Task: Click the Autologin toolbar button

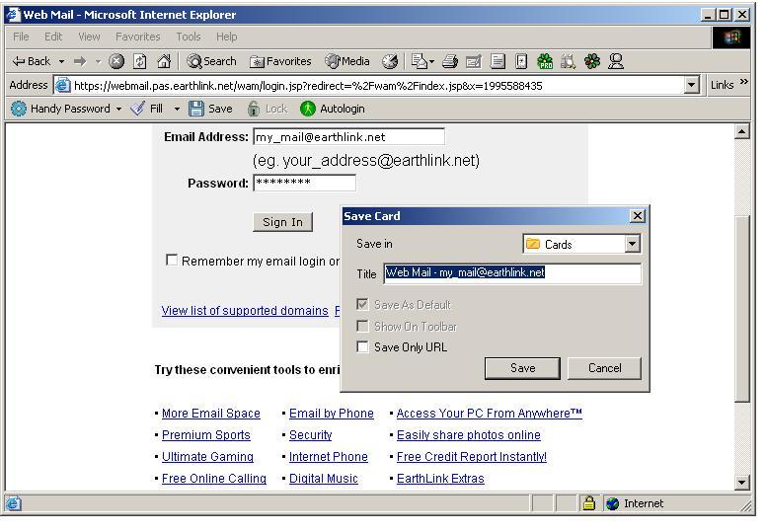Action: [333, 109]
